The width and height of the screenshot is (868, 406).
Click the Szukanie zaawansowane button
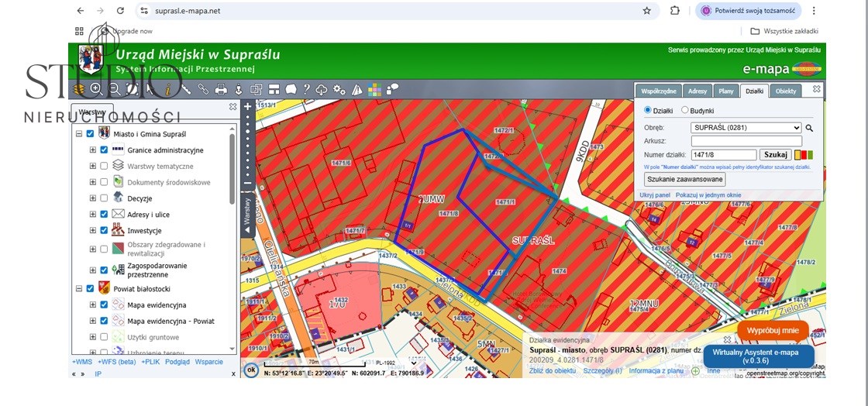[684, 179]
